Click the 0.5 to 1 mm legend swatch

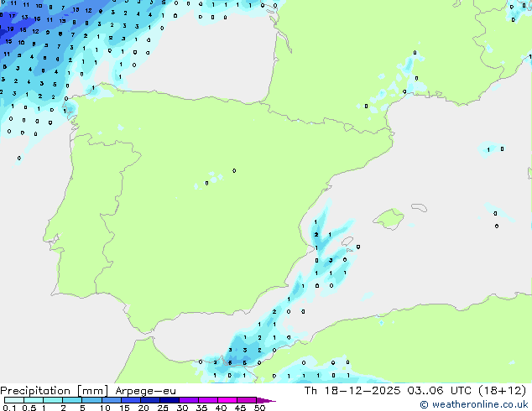pos(34,400)
